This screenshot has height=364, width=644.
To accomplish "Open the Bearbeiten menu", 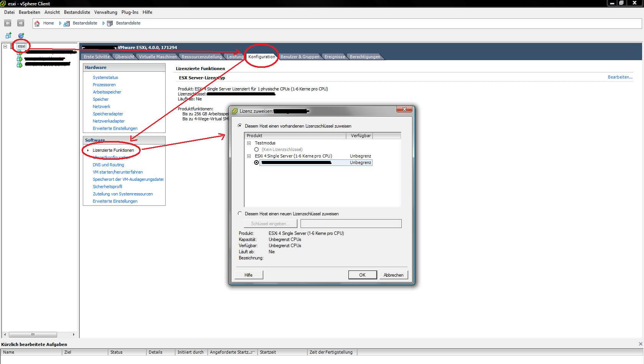I will pyautogui.click(x=30, y=12).
